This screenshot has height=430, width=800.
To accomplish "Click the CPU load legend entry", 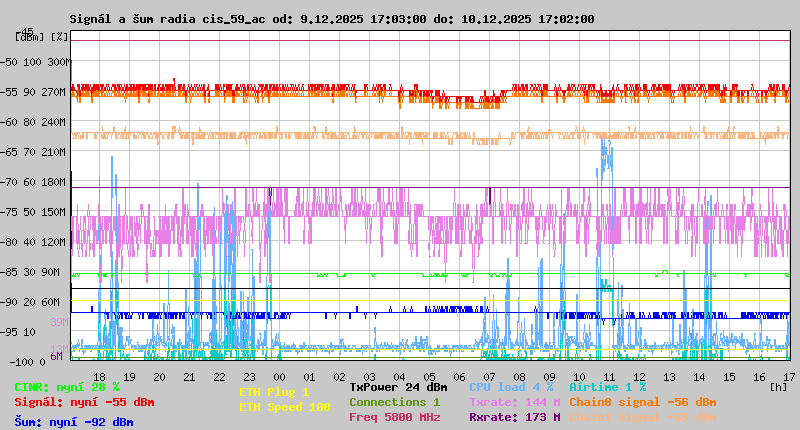I will click(x=511, y=387).
